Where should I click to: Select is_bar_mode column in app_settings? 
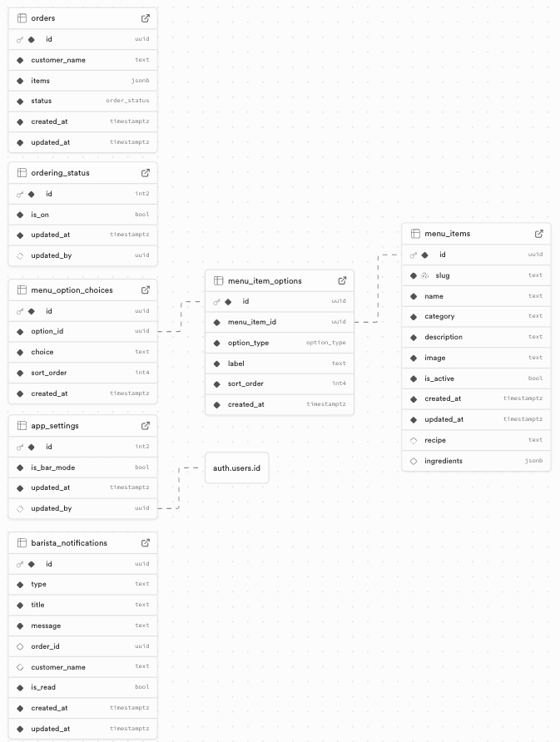tap(52, 467)
